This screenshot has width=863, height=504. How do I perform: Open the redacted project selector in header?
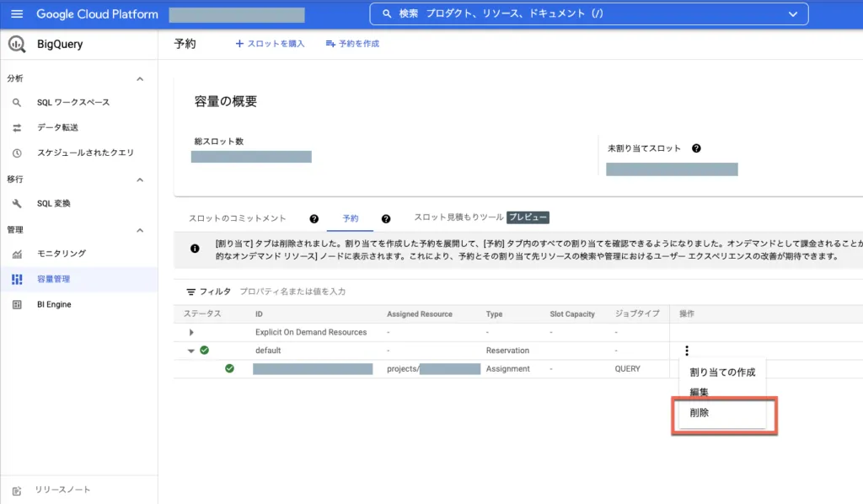click(x=237, y=15)
